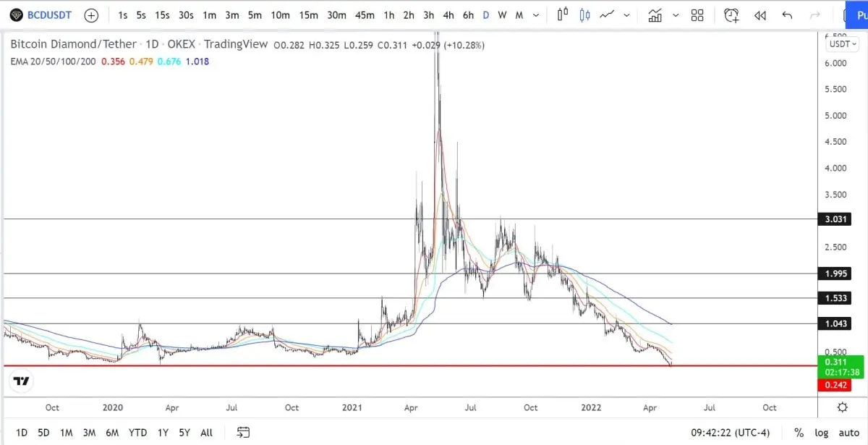Start bar replay with rewind icon

coord(759,14)
